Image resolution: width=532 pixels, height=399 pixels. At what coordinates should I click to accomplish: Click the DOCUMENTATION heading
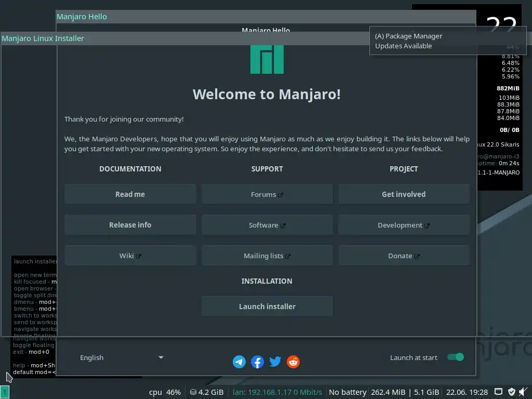point(130,169)
